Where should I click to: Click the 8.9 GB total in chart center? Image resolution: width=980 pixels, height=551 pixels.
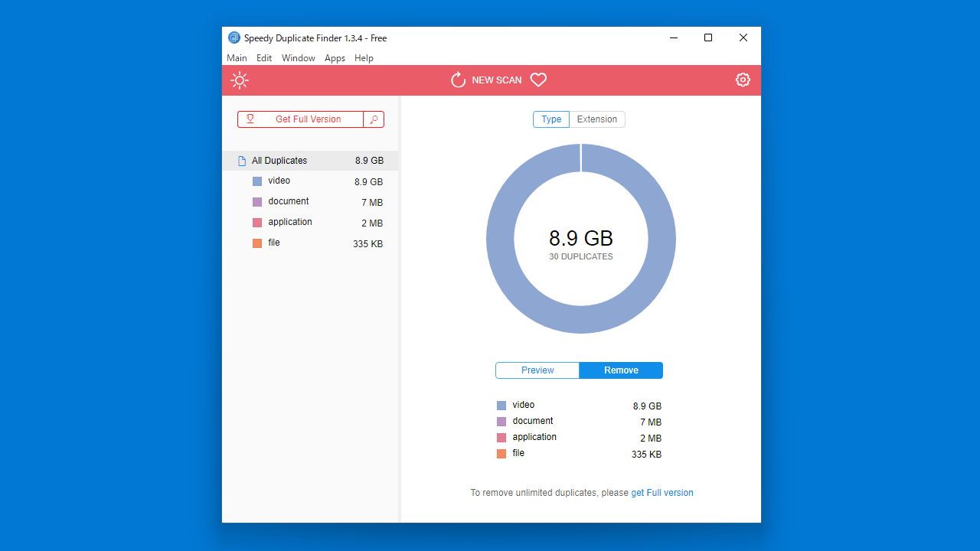pos(581,238)
